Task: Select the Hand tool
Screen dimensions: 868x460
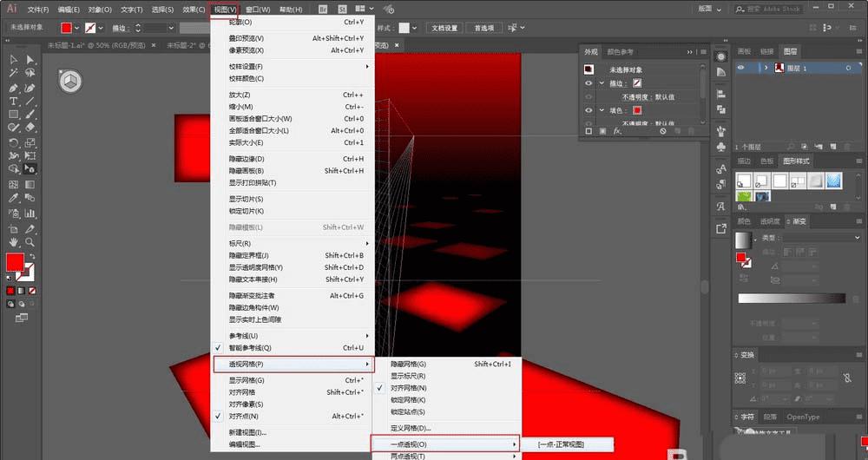Action: click(x=14, y=242)
